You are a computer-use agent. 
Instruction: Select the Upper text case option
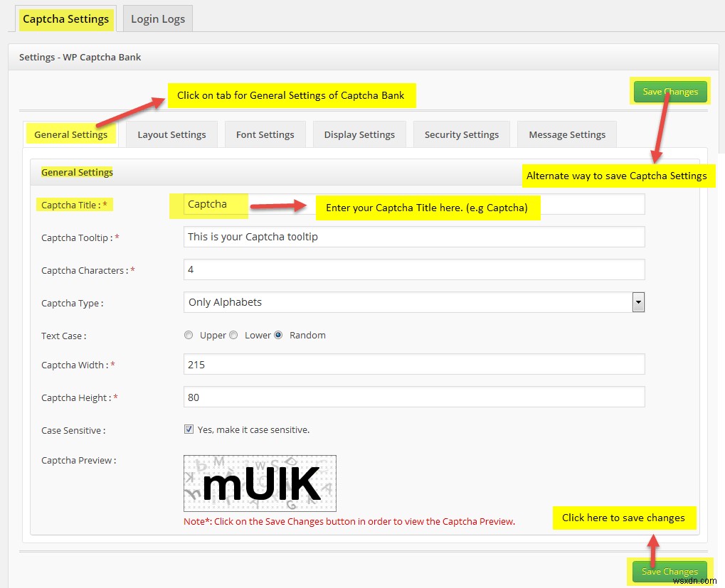click(188, 334)
